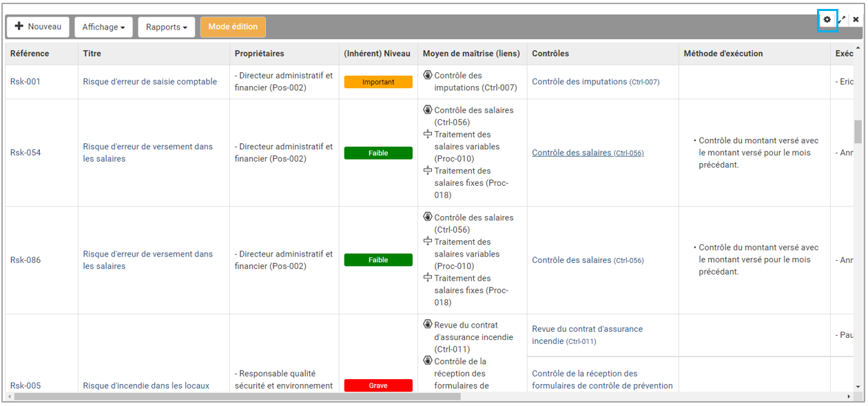
Task: Click the process icon for Traitement des salaires variables in Rsk-054
Action: (428, 134)
